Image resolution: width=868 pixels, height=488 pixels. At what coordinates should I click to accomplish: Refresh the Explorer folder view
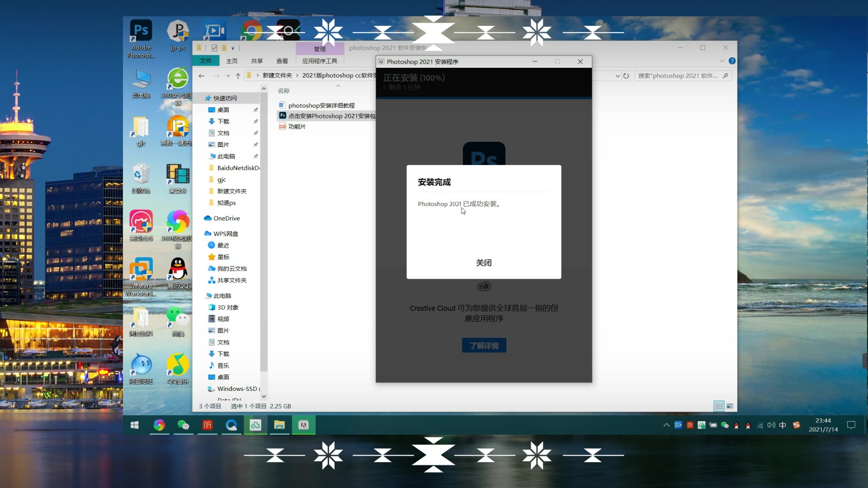point(626,76)
